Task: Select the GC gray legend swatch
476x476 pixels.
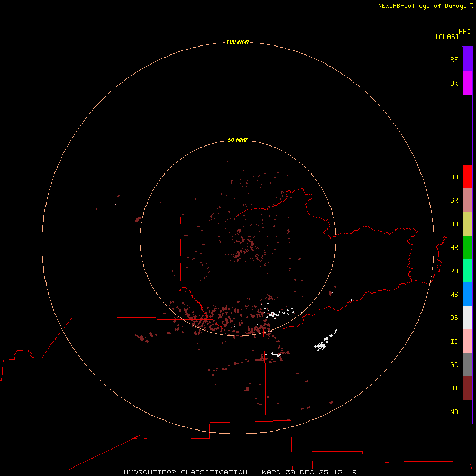Action: (467, 364)
